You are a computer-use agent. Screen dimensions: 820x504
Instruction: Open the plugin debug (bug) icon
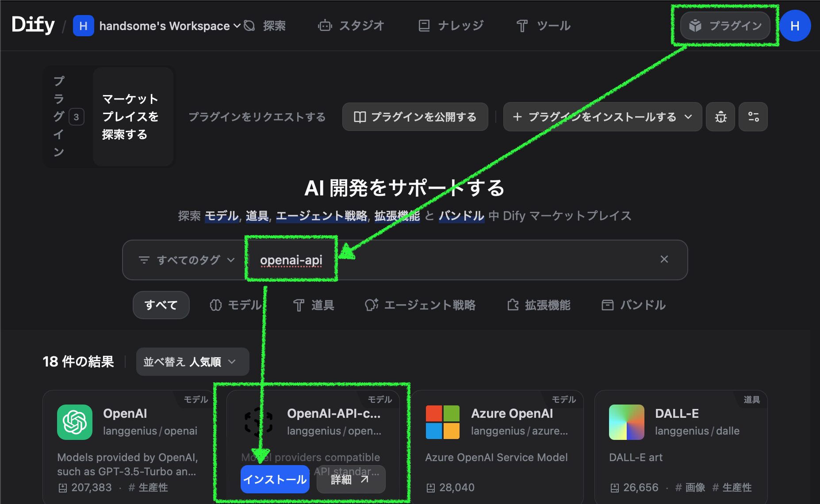720,117
